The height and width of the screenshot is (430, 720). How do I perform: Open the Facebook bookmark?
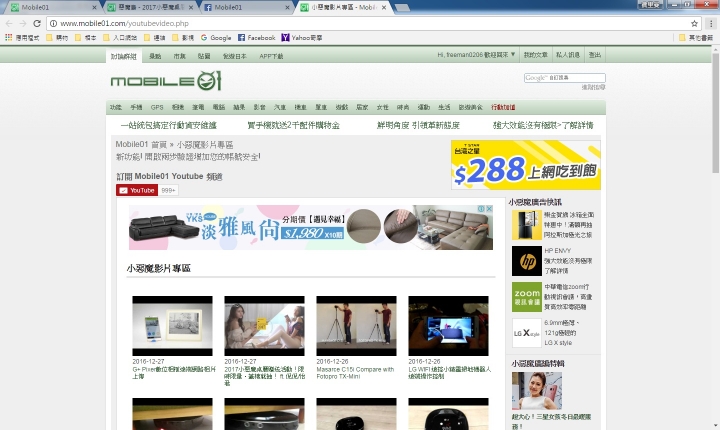tap(257, 38)
